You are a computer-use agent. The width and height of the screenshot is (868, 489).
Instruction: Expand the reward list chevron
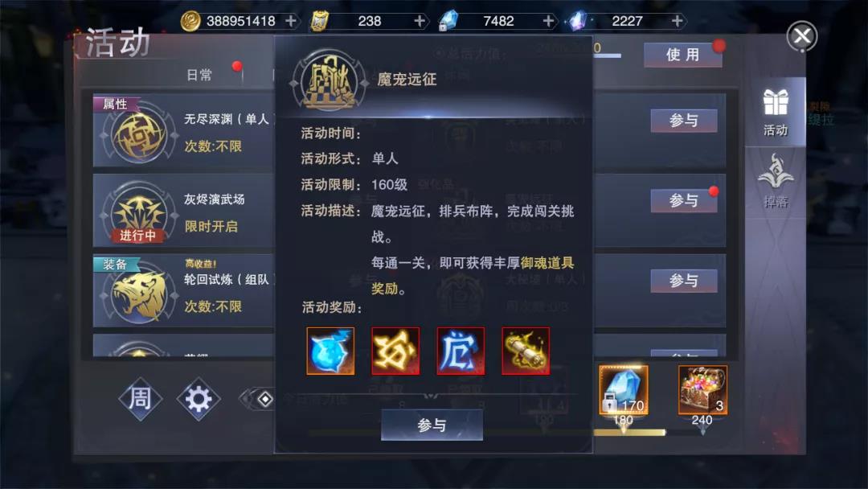click(432, 396)
